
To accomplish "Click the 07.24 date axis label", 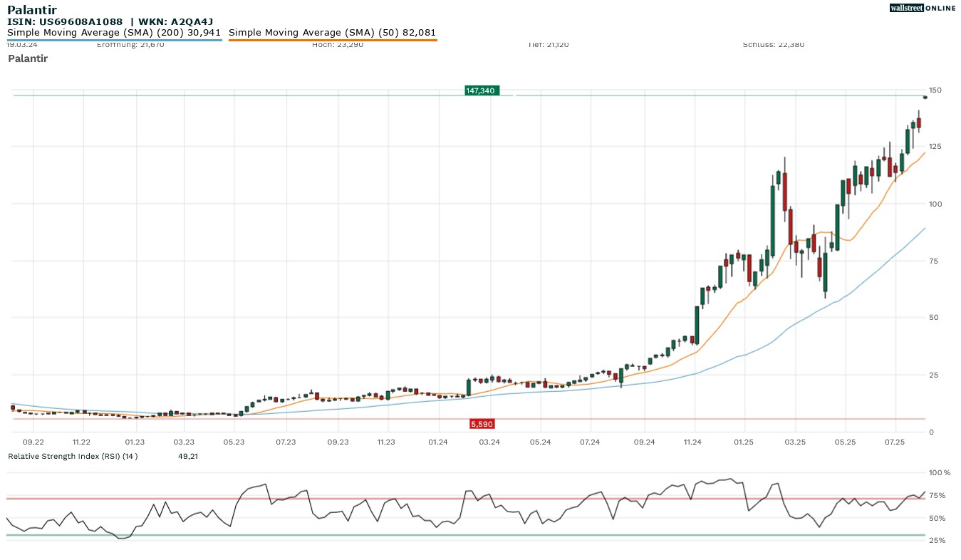I will coord(589,442).
